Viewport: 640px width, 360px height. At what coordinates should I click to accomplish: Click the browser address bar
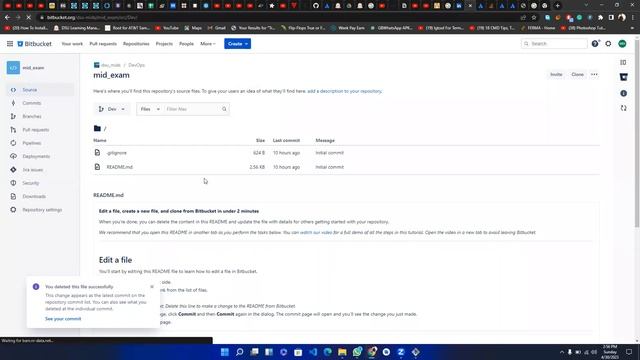tap(278, 18)
